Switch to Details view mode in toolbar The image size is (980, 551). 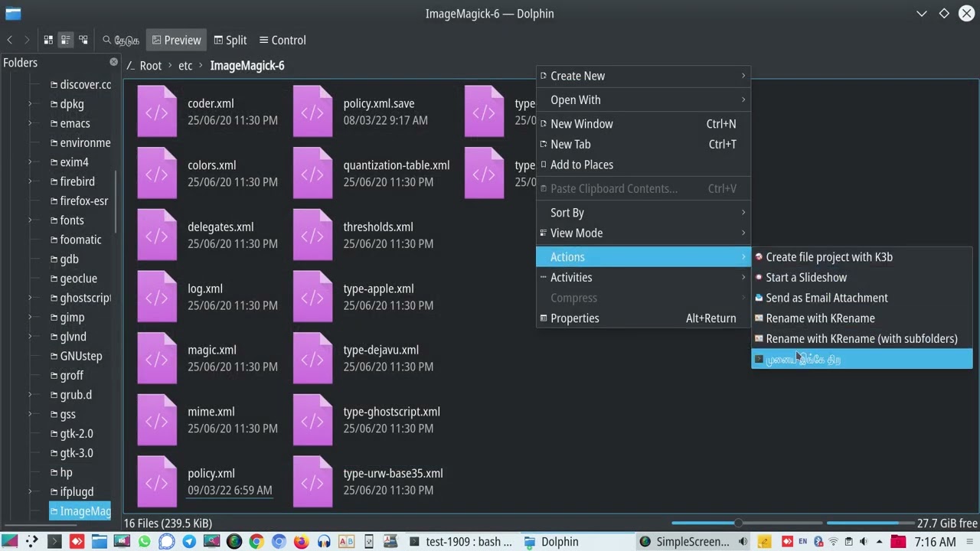click(x=83, y=40)
